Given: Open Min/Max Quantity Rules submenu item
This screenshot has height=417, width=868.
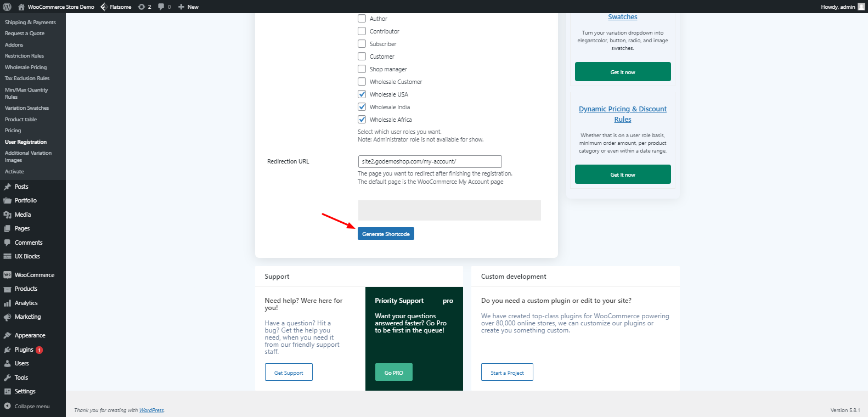Looking at the screenshot, I should point(26,93).
